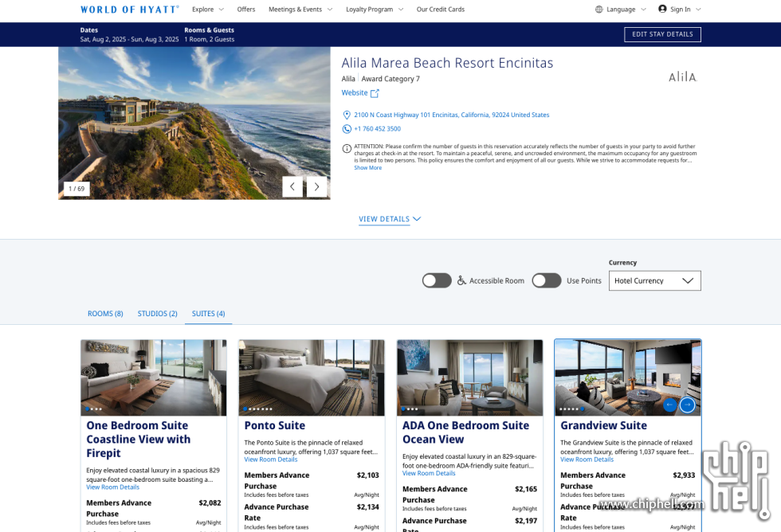The image size is (781, 532).
Task: Click the phone icon next to number
Action: tap(347, 129)
